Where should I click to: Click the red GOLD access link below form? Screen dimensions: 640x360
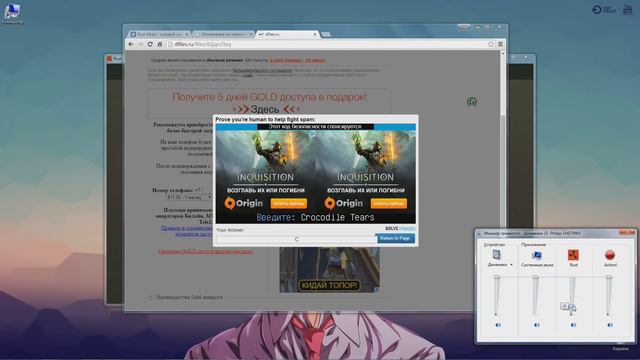pos(206,251)
